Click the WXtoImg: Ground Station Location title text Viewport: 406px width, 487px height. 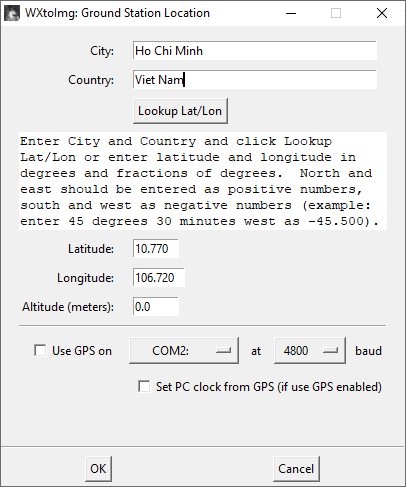pos(117,13)
